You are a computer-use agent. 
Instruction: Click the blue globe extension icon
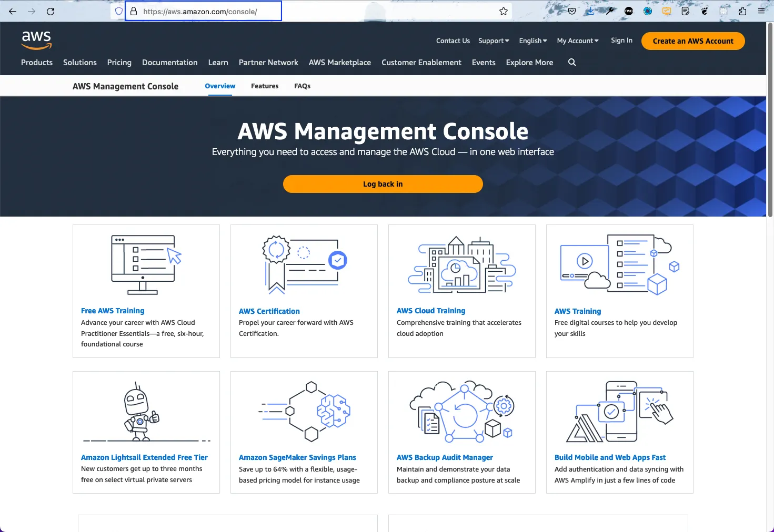pyautogui.click(x=648, y=11)
